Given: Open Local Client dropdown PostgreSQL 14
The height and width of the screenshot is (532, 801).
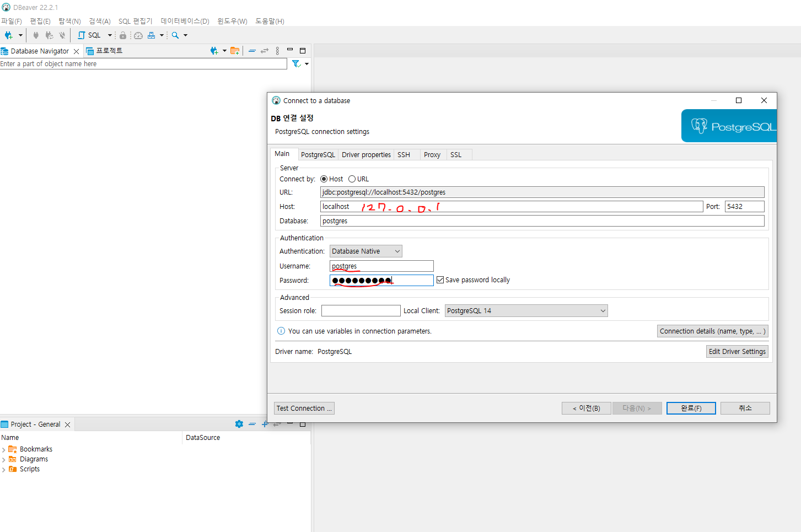Looking at the screenshot, I should tap(526, 311).
